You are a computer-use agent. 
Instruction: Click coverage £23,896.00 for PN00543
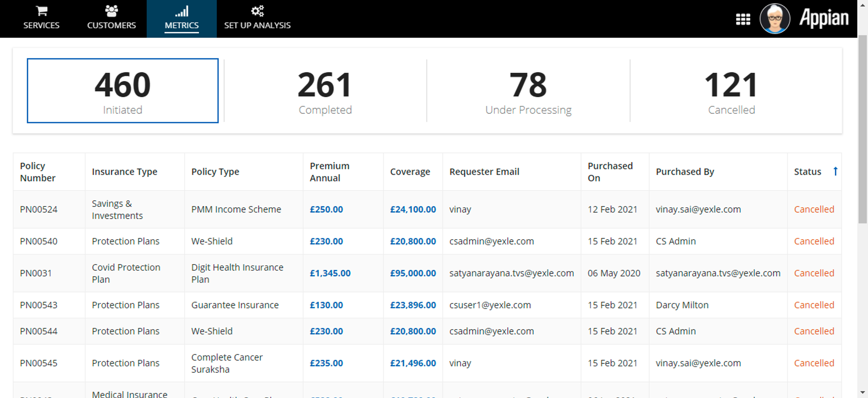[x=413, y=305]
